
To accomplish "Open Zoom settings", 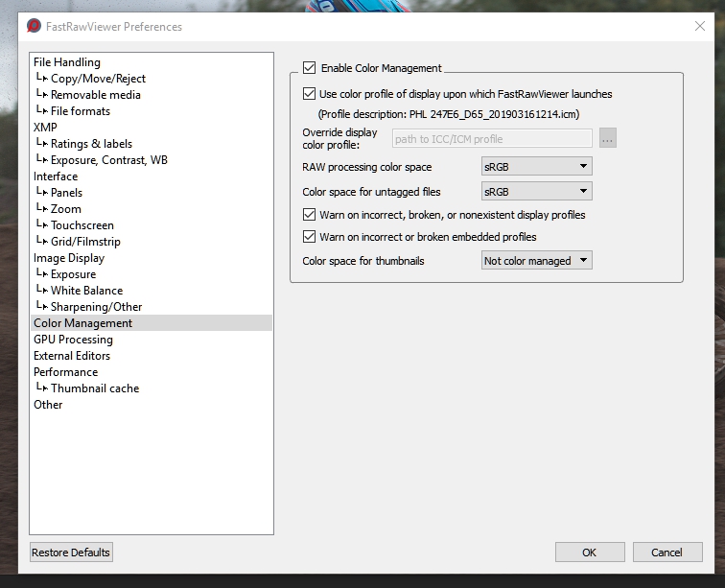I will point(152,209).
